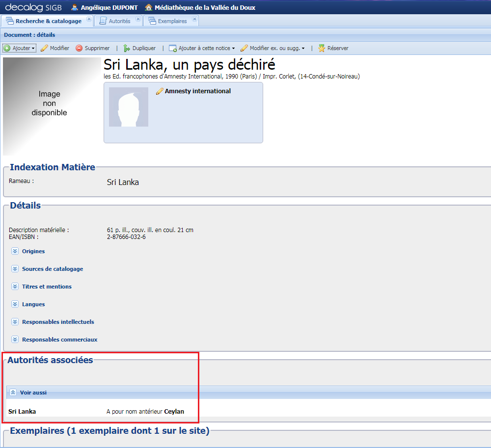Expand the Origines section

pos(15,251)
